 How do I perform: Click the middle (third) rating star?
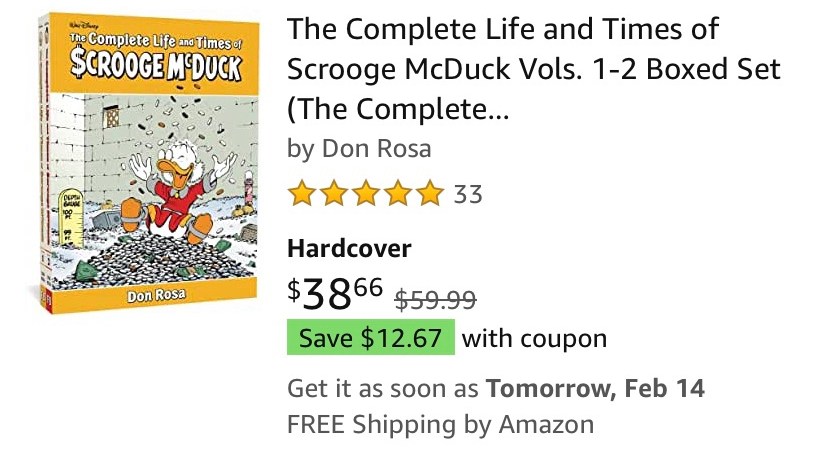pyautogui.click(x=365, y=193)
